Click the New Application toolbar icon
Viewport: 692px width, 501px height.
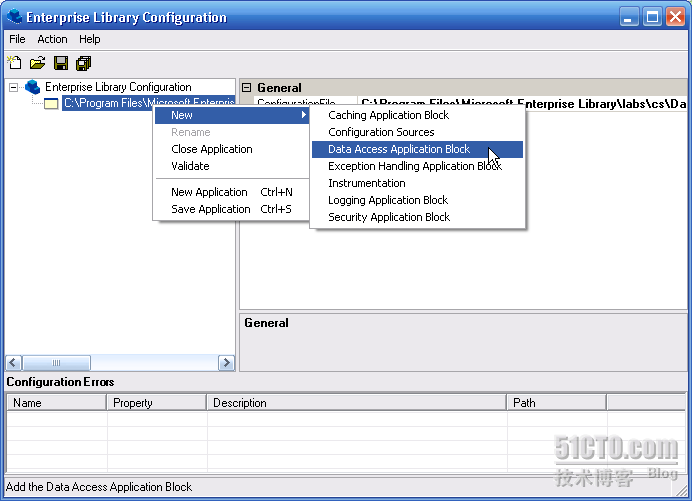point(15,63)
